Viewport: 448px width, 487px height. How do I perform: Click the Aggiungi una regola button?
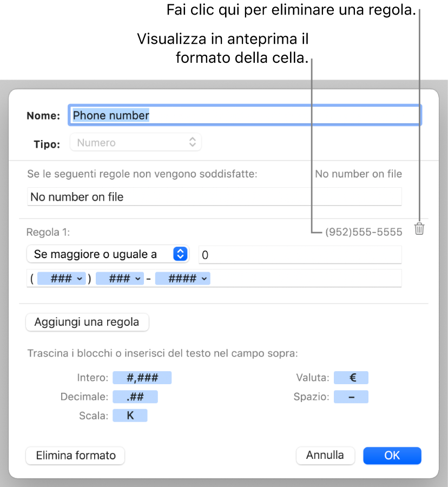pyautogui.click(x=87, y=322)
